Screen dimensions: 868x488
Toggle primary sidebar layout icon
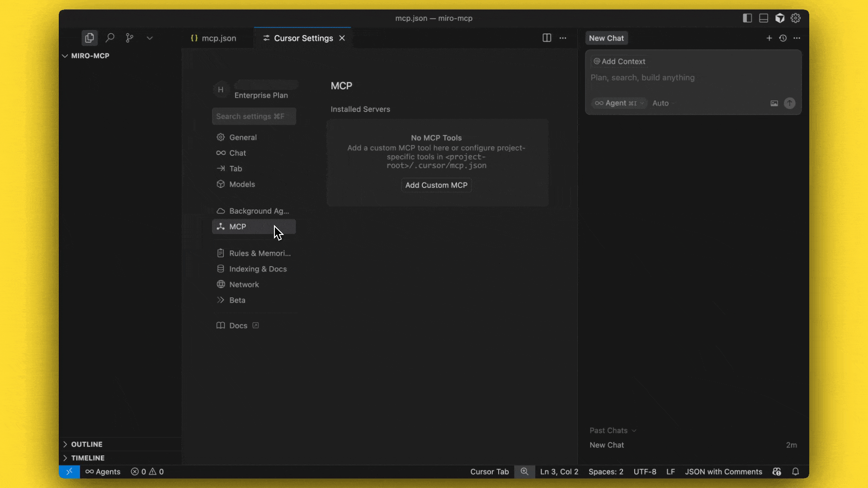(747, 18)
